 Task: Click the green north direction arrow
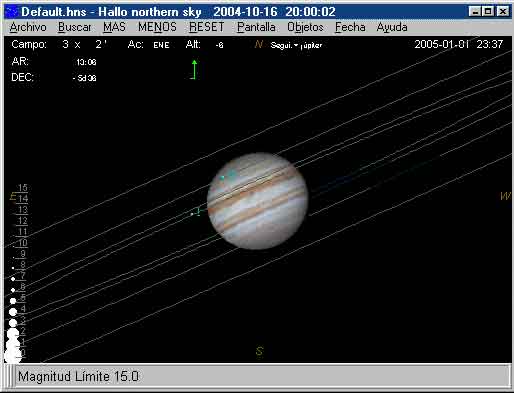pyautogui.click(x=194, y=69)
